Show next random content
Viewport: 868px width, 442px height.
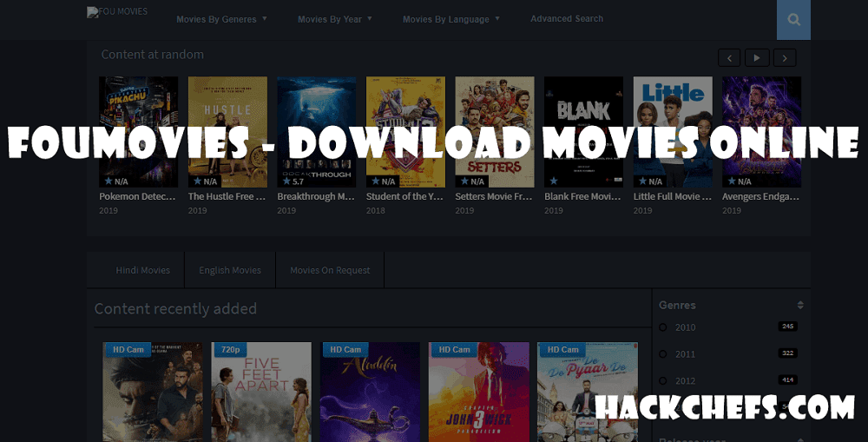pyautogui.click(x=785, y=57)
